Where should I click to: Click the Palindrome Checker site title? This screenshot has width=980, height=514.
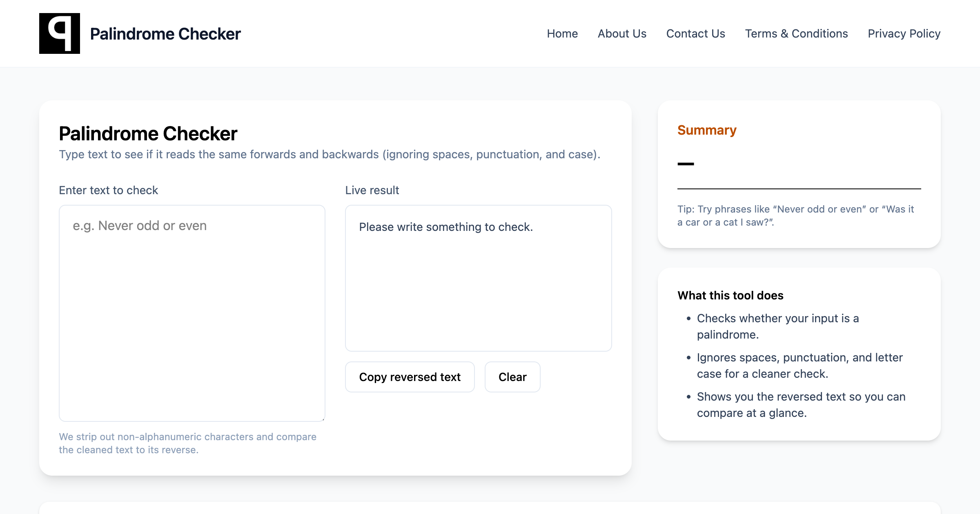click(165, 34)
